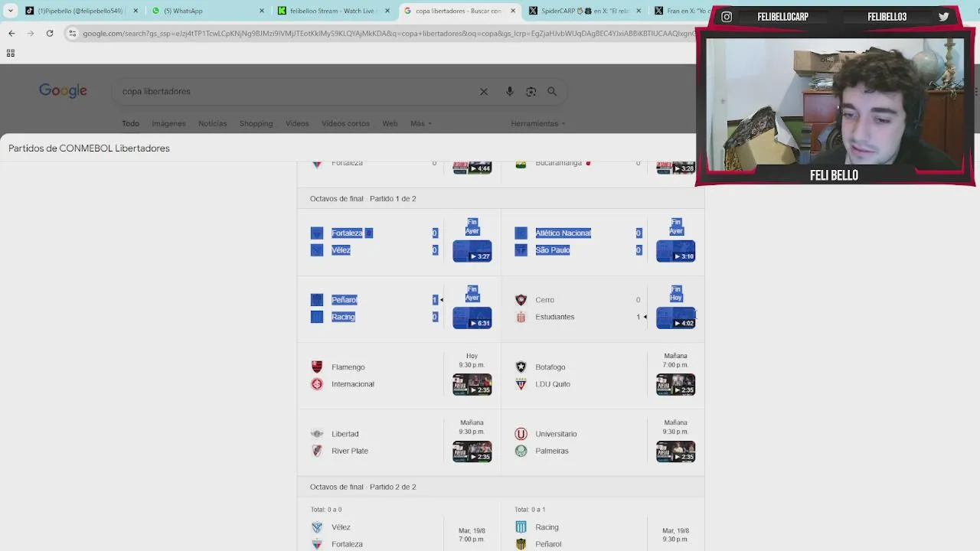Select the Todo search filter
980x551 pixels.
130,123
